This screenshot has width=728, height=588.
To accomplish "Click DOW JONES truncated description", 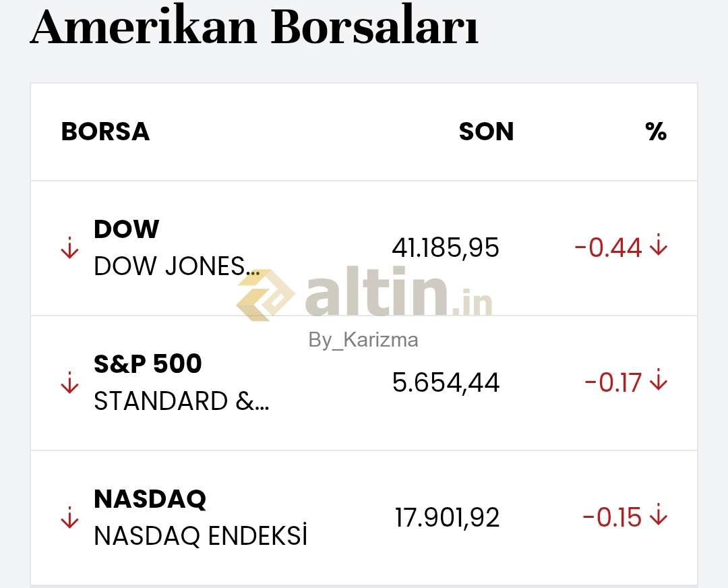I will coord(177,266).
